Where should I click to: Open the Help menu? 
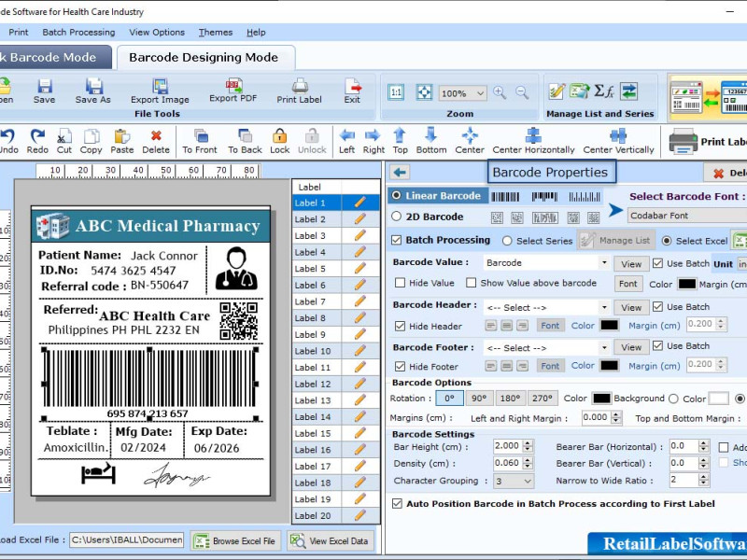(x=256, y=33)
